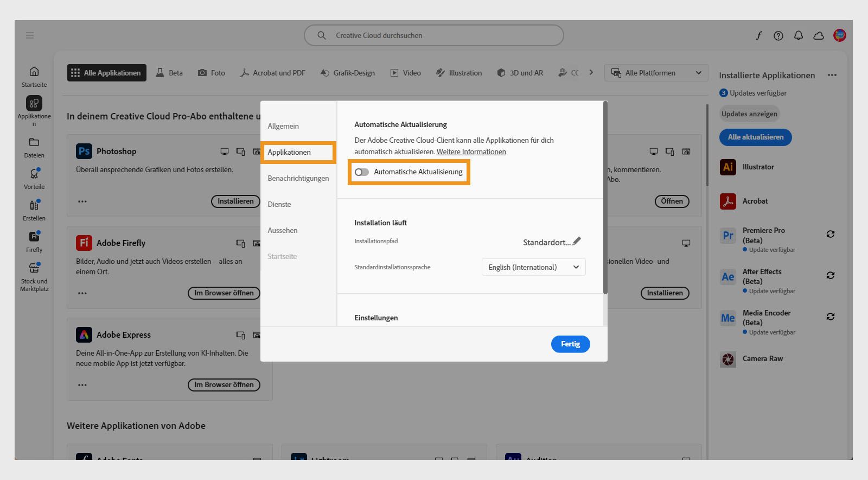Toggle Automatische Aktualisierung switch
868x480 pixels.
click(x=362, y=172)
